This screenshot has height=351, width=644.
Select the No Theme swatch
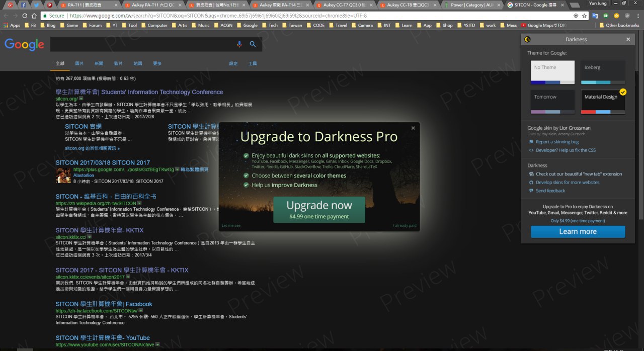552,72
